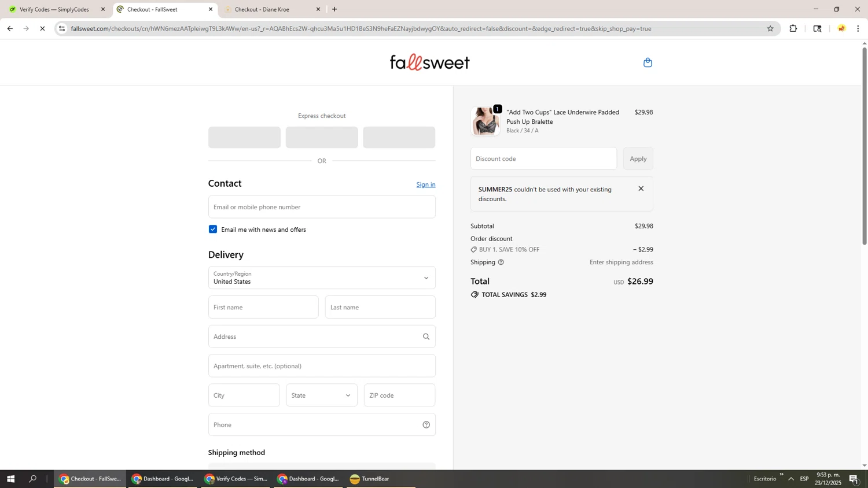
Task: Click the Phone input field
Action: pyautogui.click(x=322, y=425)
